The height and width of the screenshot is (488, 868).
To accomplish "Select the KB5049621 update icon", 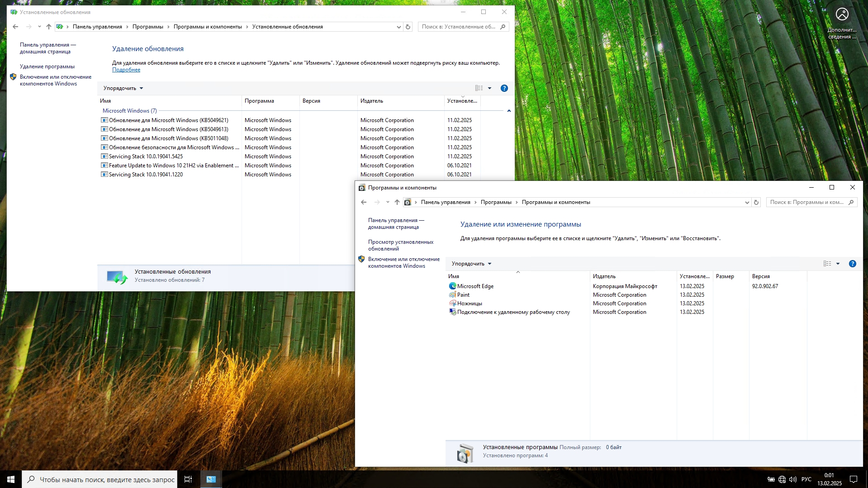I will (104, 120).
